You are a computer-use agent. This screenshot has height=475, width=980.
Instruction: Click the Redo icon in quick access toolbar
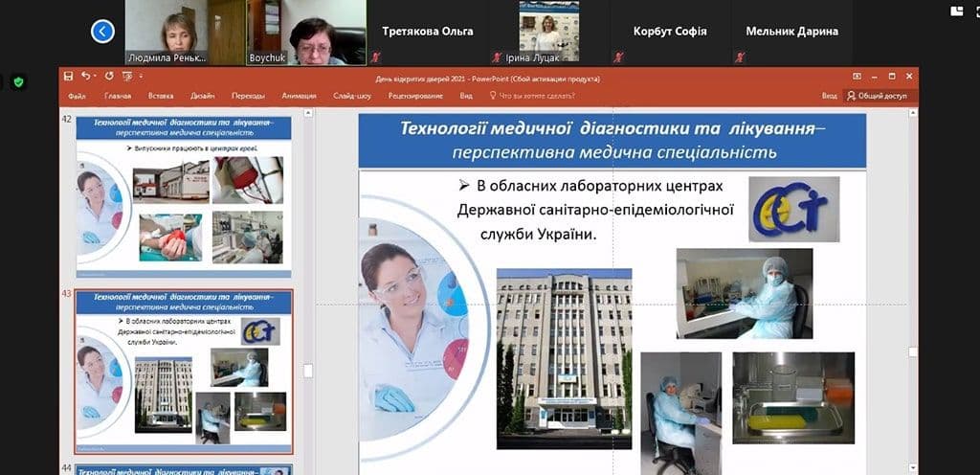(109, 76)
